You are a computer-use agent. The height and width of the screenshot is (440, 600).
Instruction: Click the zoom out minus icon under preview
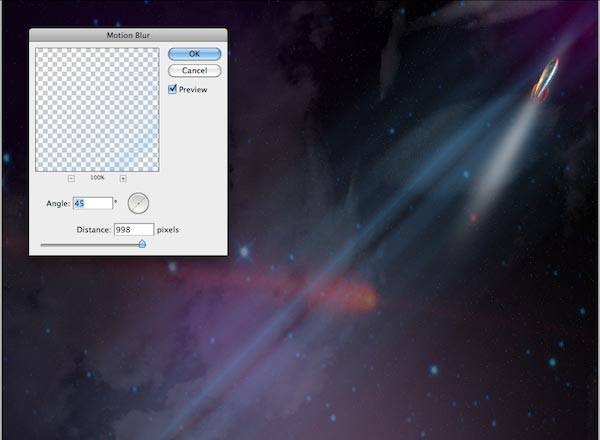(x=71, y=178)
